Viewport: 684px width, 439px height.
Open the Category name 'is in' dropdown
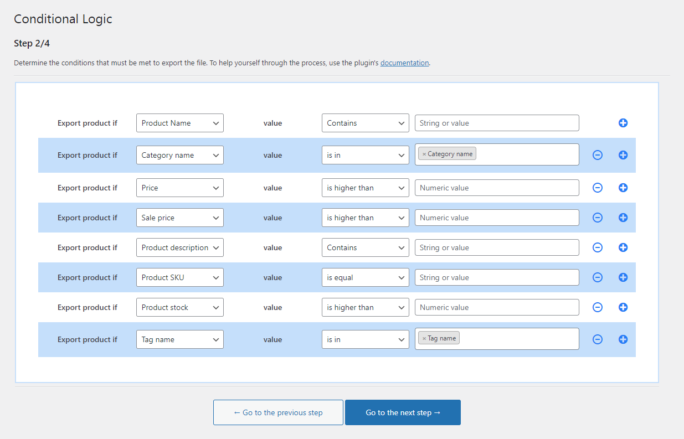click(365, 155)
